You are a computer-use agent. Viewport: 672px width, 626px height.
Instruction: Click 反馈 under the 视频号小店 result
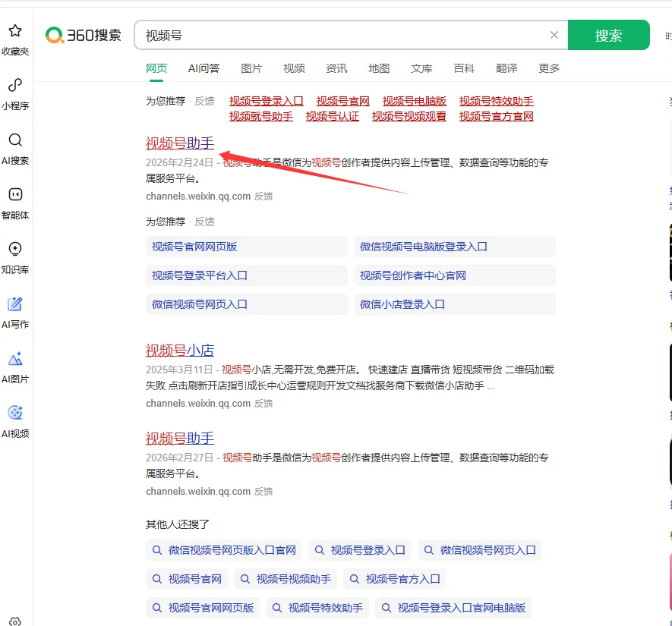263,404
